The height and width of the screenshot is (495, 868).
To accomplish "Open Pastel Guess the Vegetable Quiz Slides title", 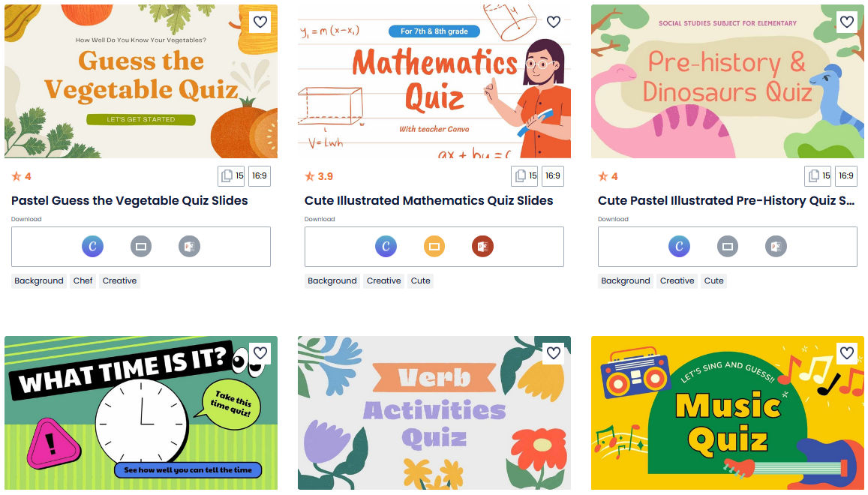I will (x=130, y=200).
